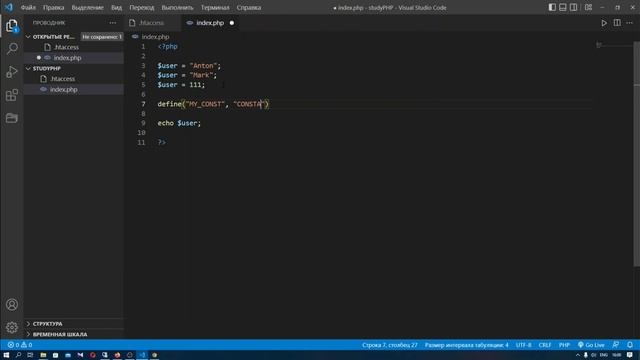Change CRLF end of line sequence
Screen dimensions: 640x360
click(544, 345)
